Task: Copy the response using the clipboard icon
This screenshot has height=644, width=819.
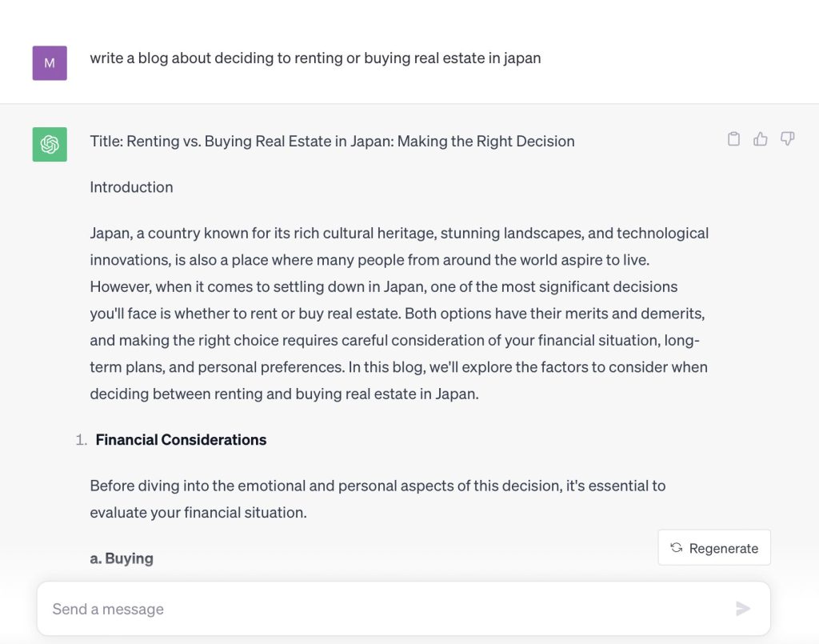Action: point(733,139)
